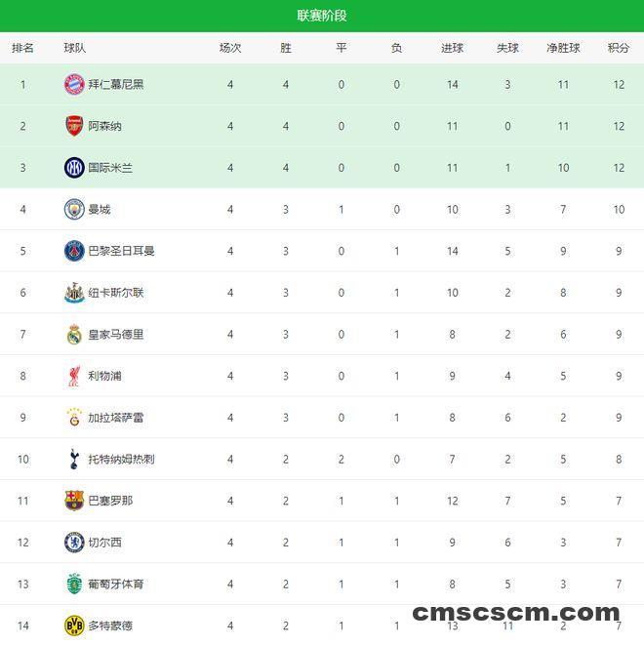
Task: Open the 皇家马德里 team name link
Action: [x=115, y=335]
